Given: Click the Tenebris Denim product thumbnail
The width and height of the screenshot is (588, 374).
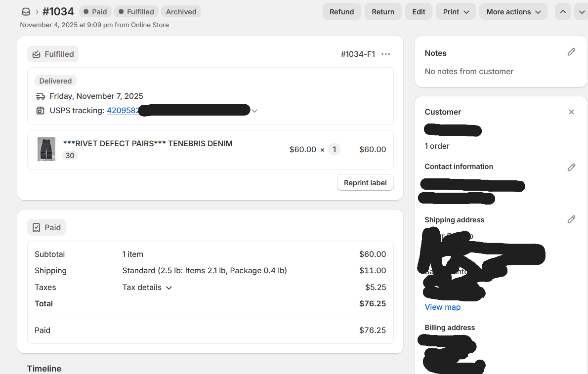Looking at the screenshot, I should click(x=46, y=149).
